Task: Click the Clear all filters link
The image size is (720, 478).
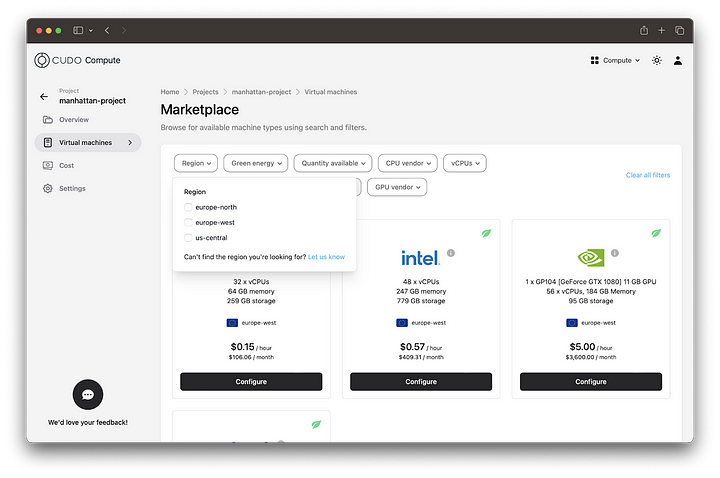Action: (x=648, y=175)
